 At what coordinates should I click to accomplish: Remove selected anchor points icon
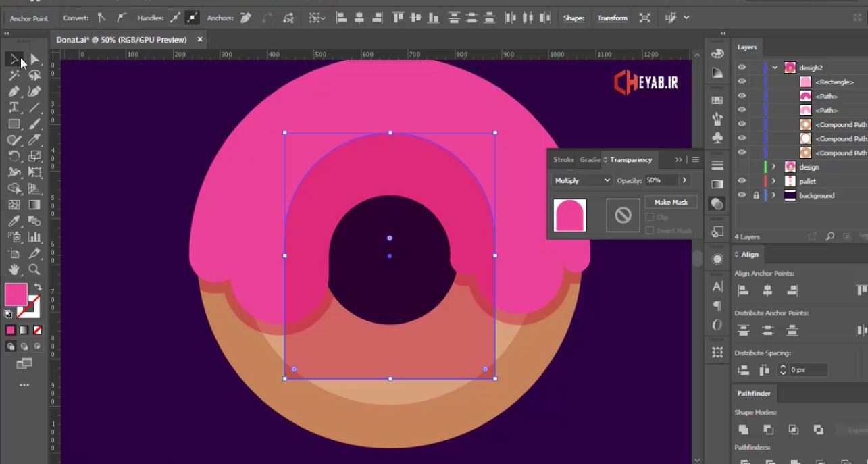247,18
